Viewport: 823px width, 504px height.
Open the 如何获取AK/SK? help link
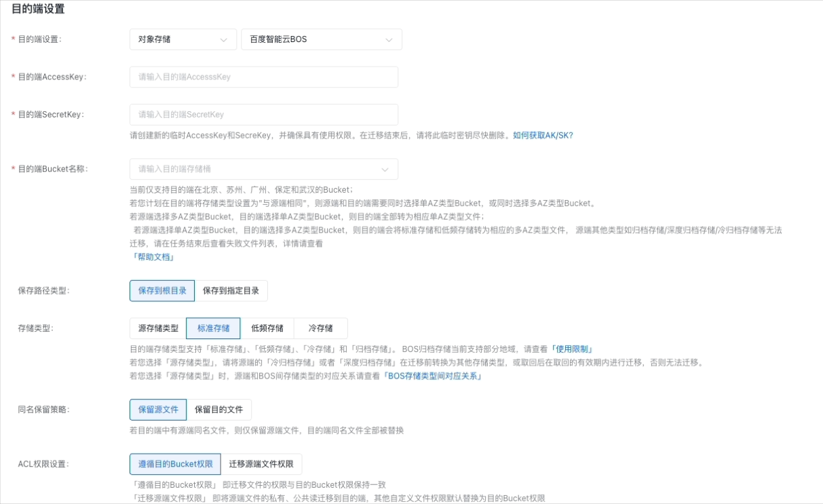543,135
